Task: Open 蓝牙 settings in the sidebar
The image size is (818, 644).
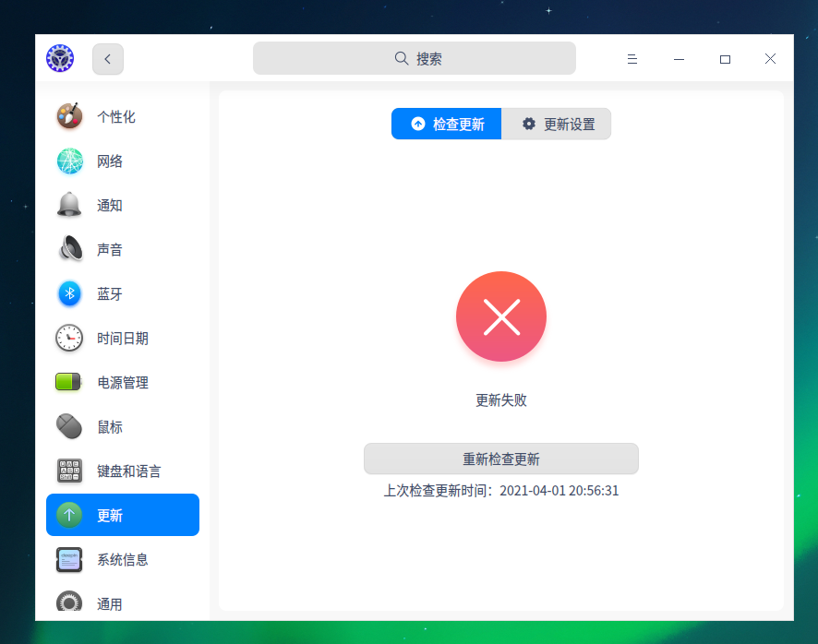Action: tap(123, 293)
